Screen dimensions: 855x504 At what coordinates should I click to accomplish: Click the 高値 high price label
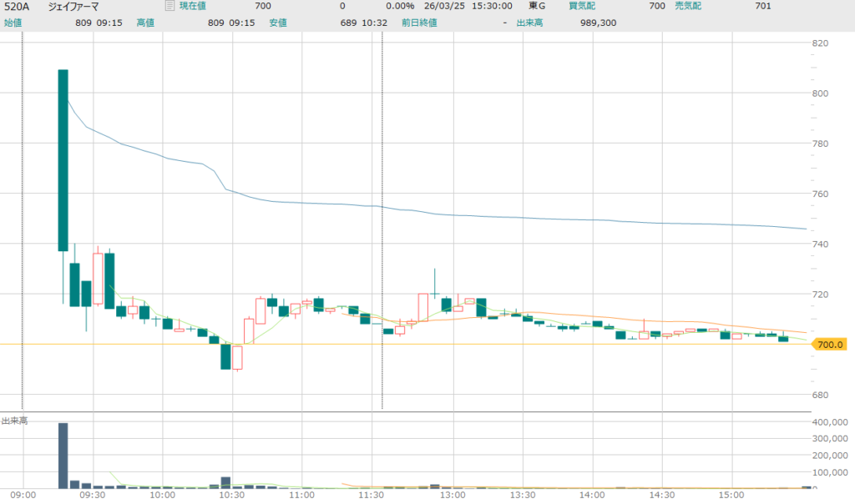[x=145, y=23]
